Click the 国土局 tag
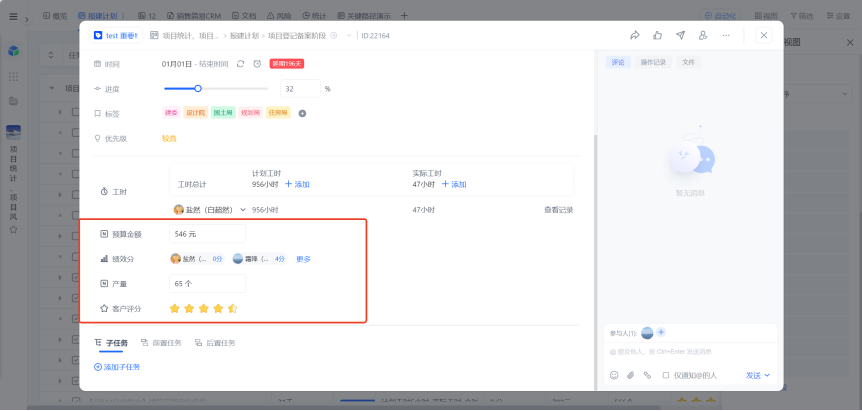Image resolution: width=862 pixels, height=411 pixels. 223,113
